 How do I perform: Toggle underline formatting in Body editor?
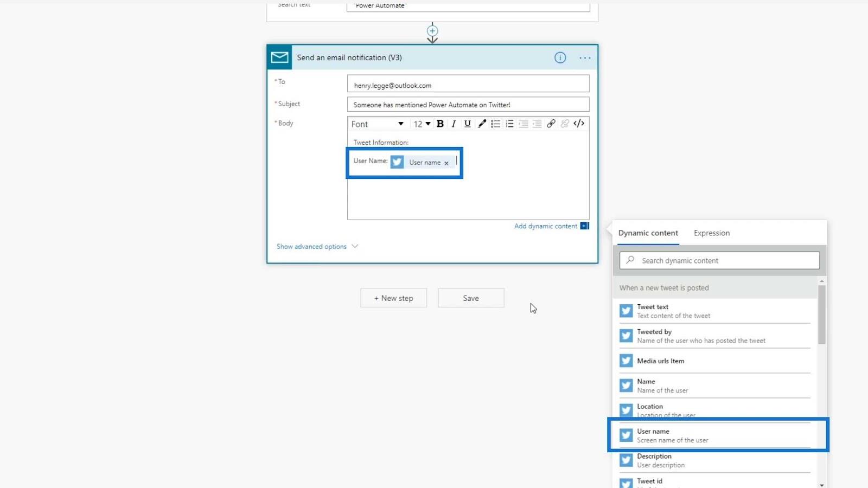tap(467, 124)
